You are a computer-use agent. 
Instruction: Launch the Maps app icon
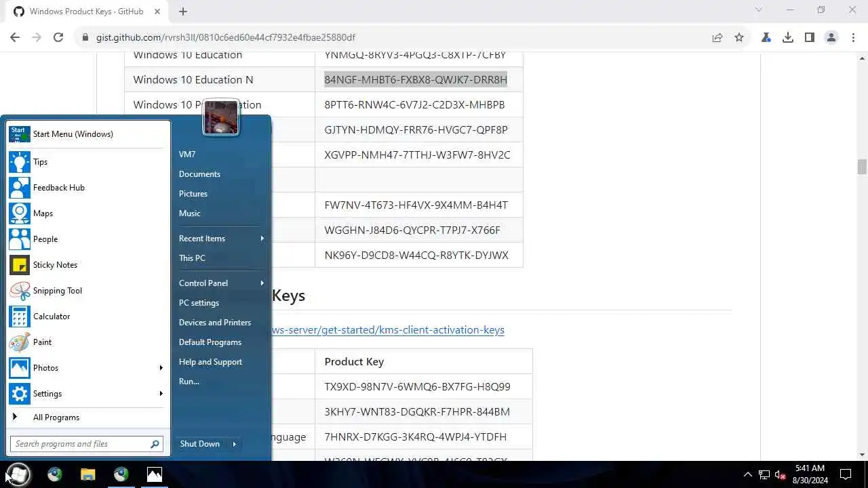[x=20, y=213]
